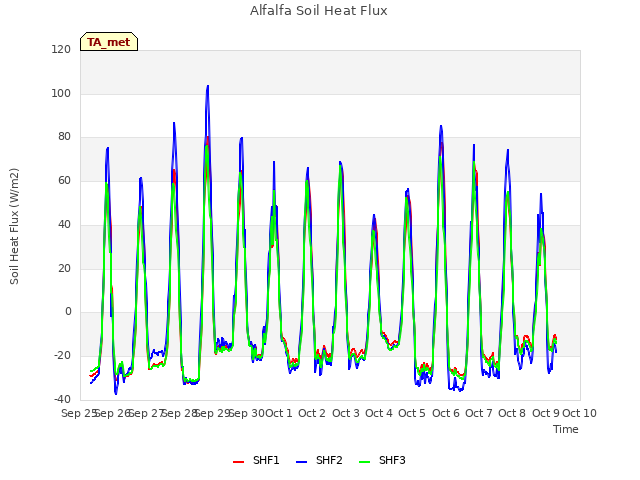The width and height of the screenshot is (640, 480).
Task: Click the highest SHF2 peak above 100
Action: 208,87
